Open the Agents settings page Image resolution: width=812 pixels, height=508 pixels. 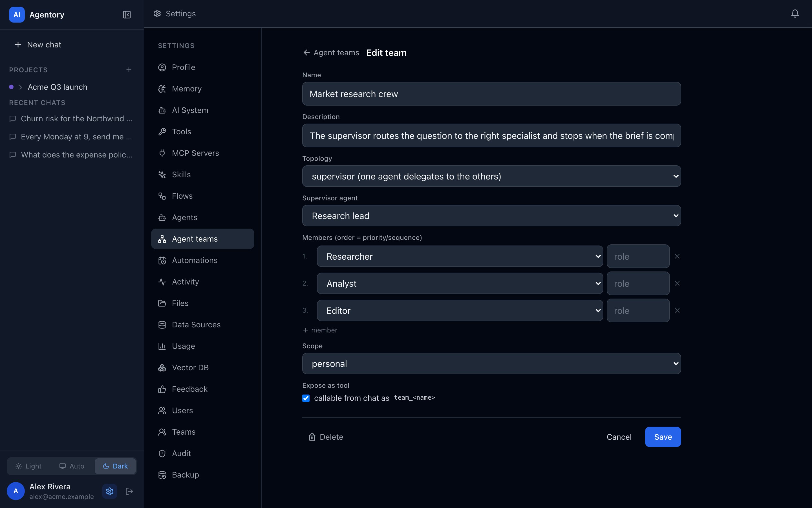pos(202,217)
